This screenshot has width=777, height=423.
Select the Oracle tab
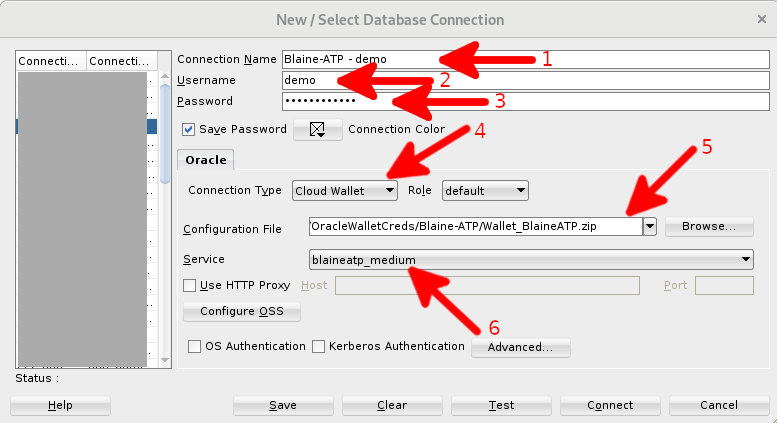click(206, 160)
